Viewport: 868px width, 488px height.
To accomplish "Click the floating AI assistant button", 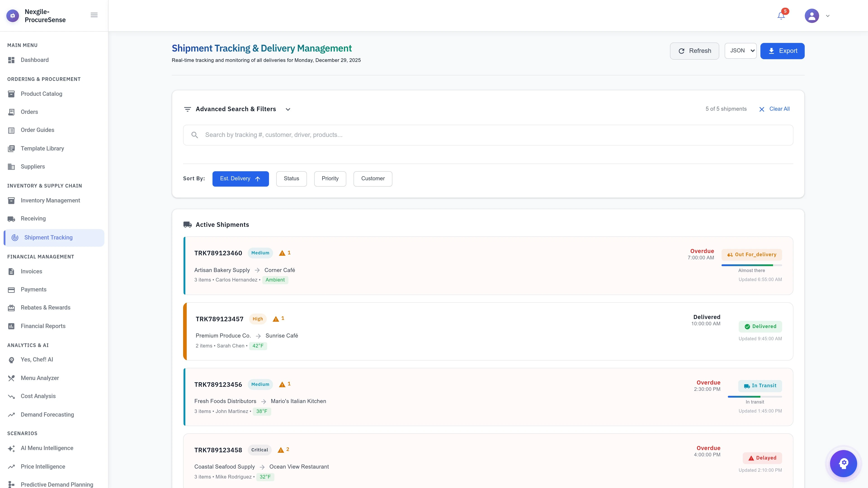I will click(843, 463).
